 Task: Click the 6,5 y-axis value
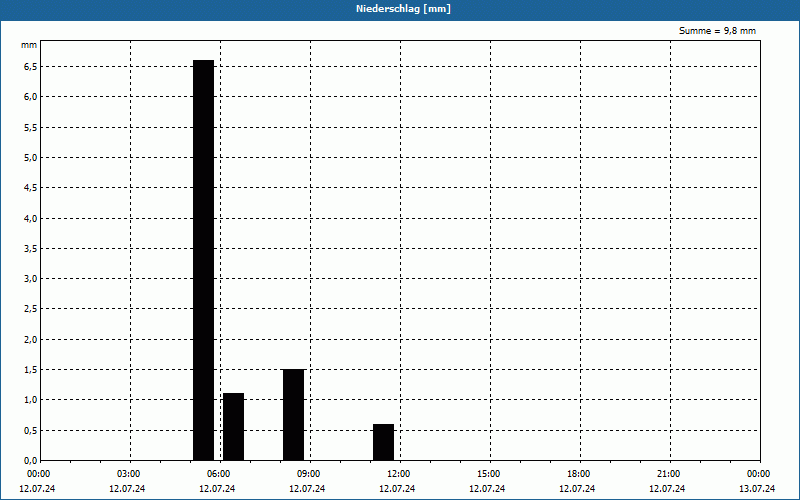click(x=31, y=67)
